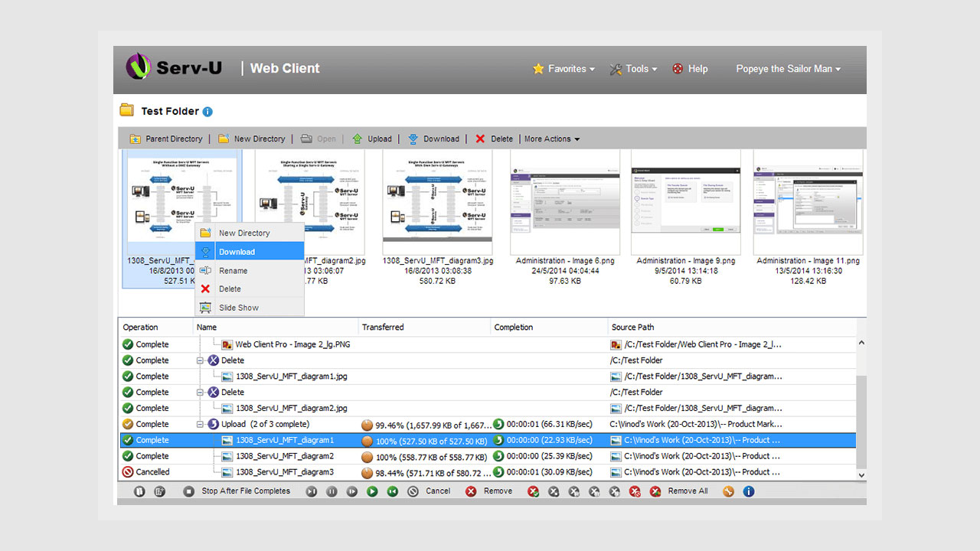980x551 pixels.
Task: Click the green Upload arrow in the toolbar
Action: click(x=358, y=139)
